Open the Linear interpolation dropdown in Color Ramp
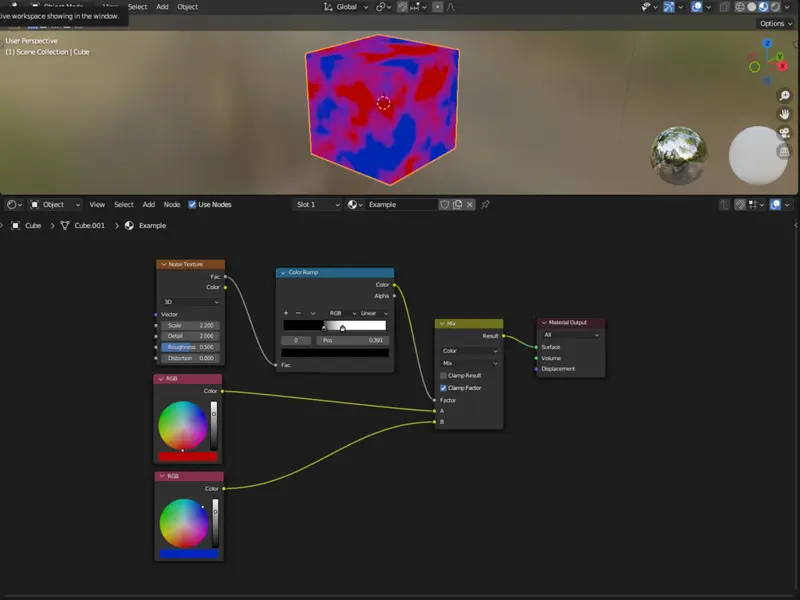Viewport: 800px width, 600px height. (x=368, y=313)
